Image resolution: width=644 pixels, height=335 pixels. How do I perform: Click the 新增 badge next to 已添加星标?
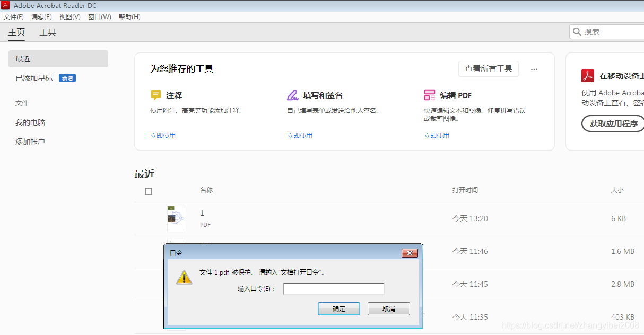pyautogui.click(x=67, y=78)
